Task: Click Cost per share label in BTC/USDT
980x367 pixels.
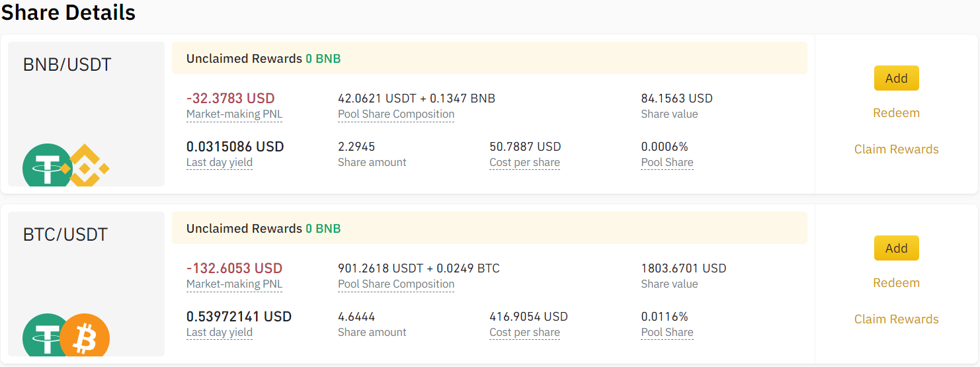Action: point(524,333)
